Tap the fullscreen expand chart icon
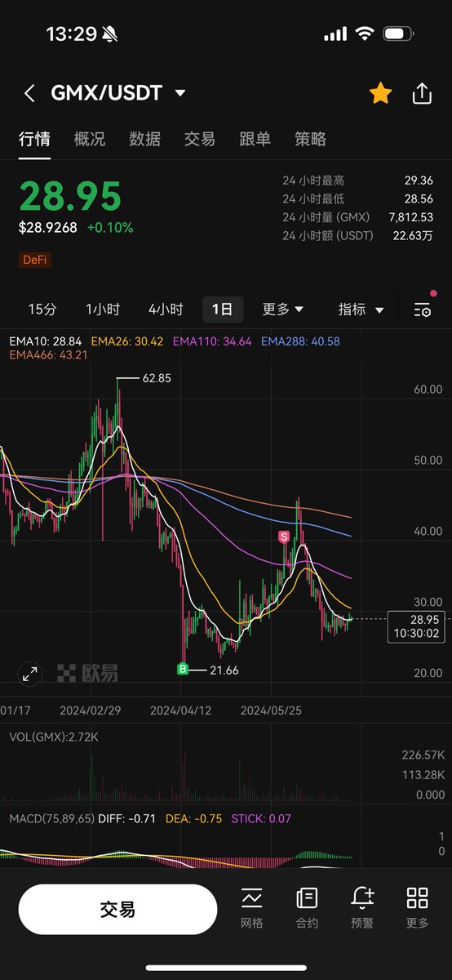Viewport: 452px width, 980px height. click(x=30, y=674)
